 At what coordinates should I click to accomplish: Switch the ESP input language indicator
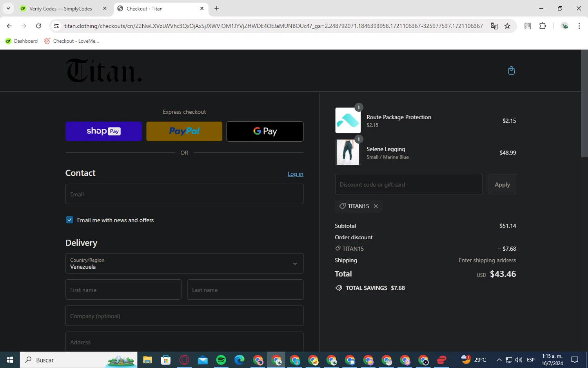(x=531, y=360)
